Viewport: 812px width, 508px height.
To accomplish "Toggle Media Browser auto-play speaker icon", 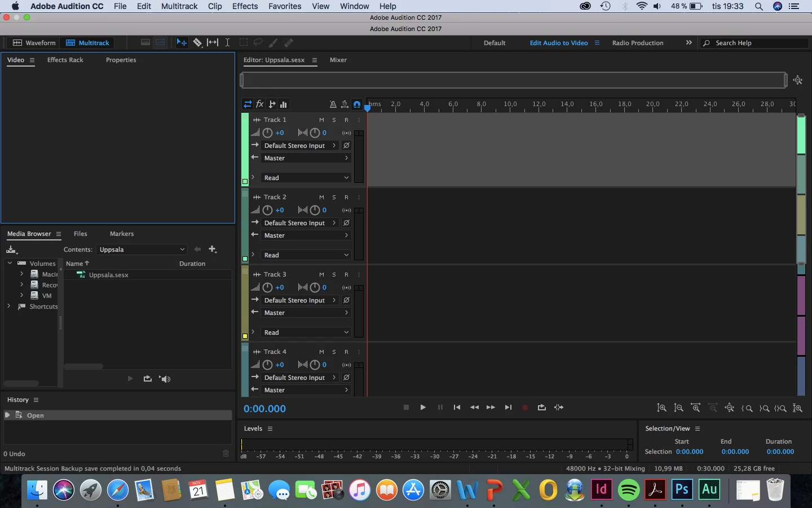I will [165, 379].
